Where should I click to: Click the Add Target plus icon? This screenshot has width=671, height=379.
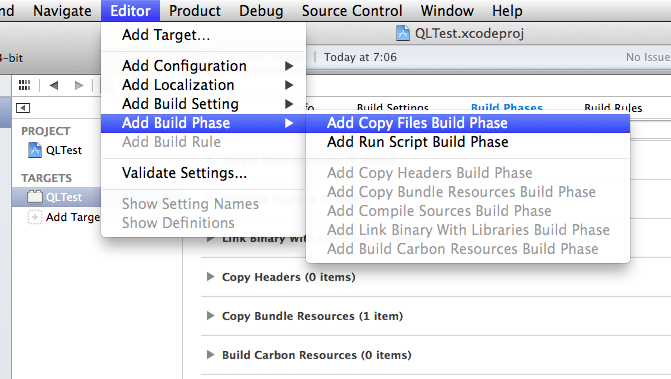tap(35, 217)
